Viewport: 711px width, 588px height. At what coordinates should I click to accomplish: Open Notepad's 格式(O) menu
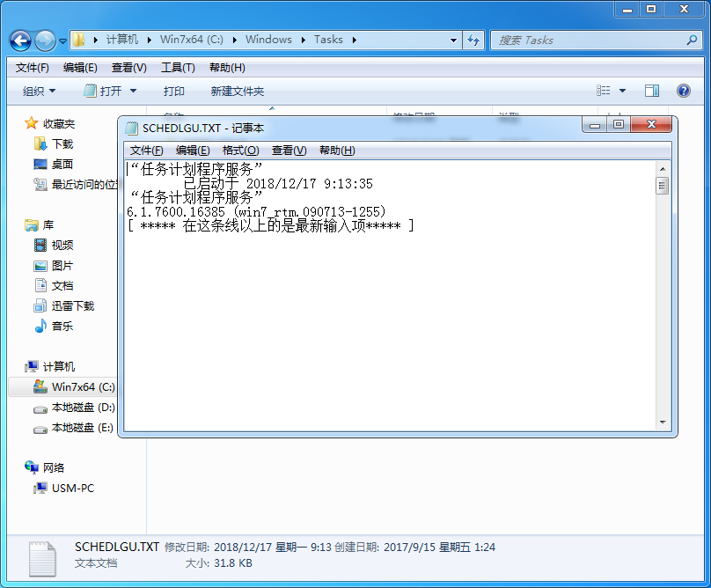pos(240,151)
